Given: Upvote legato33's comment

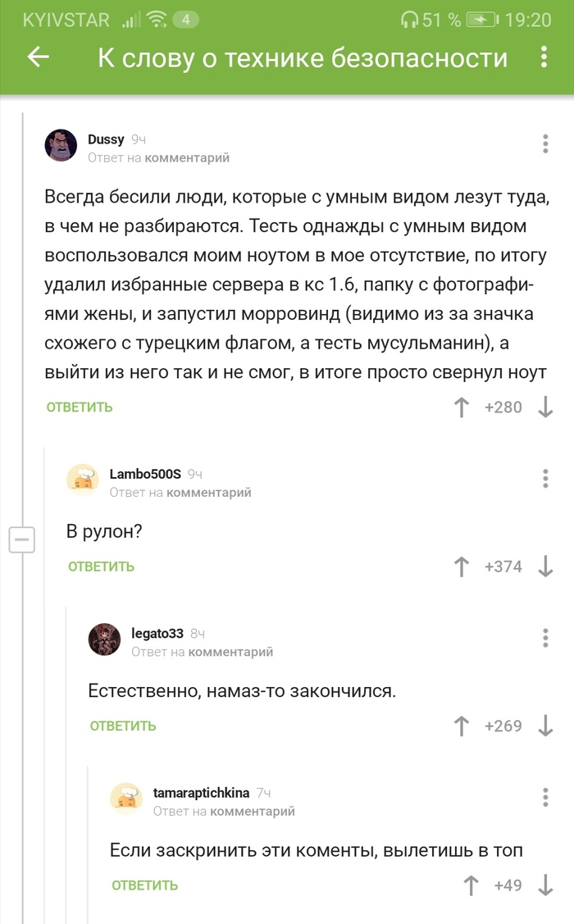Looking at the screenshot, I should (x=462, y=726).
